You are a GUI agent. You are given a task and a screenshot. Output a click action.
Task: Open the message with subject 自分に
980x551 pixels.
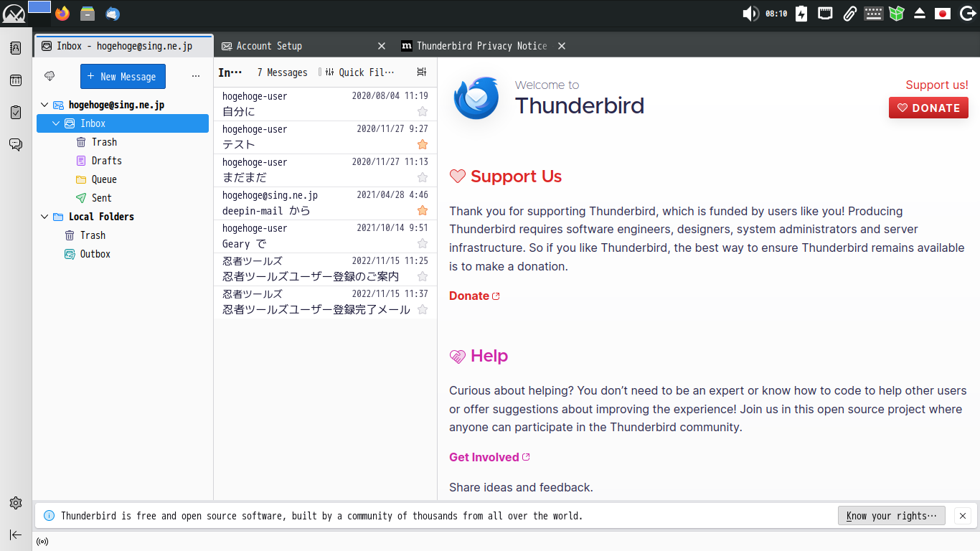click(x=325, y=105)
